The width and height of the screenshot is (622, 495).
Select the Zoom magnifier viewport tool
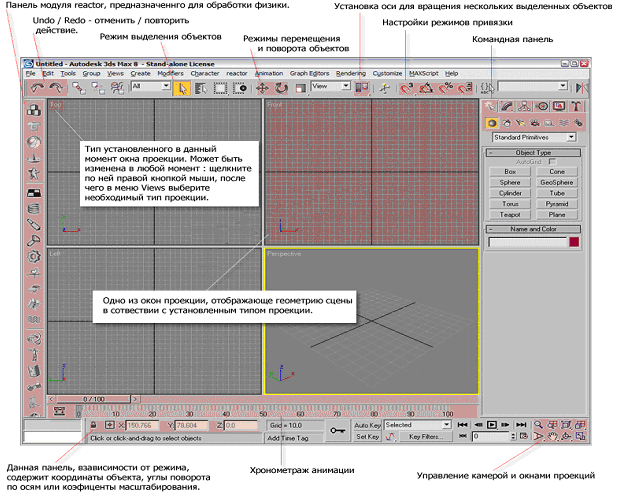(538, 425)
